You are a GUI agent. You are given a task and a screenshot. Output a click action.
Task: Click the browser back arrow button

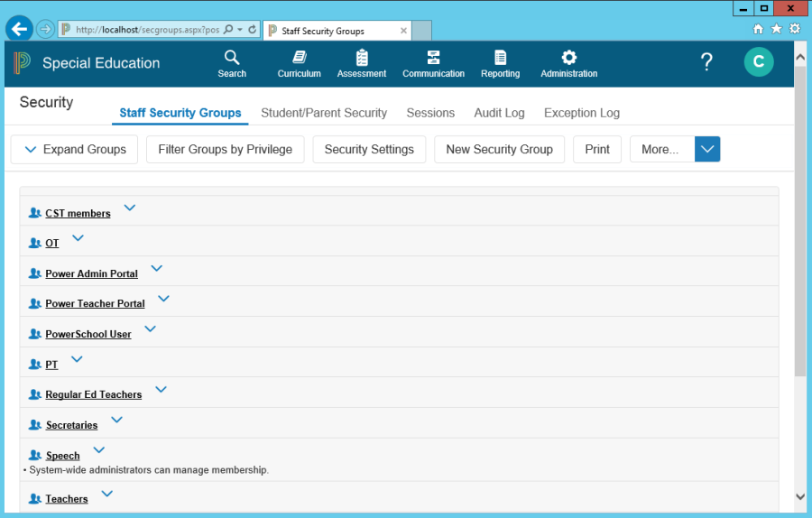(19, 29)
